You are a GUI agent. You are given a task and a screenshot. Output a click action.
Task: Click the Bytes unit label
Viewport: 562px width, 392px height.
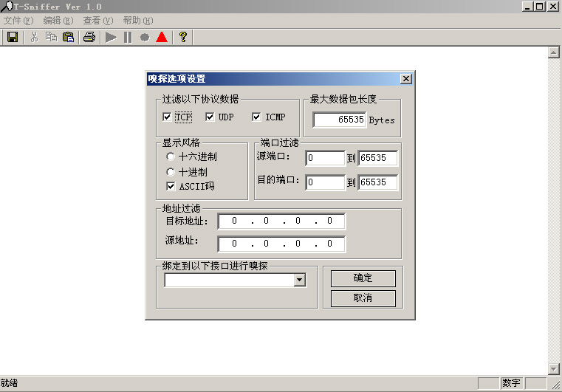[382, 120]
